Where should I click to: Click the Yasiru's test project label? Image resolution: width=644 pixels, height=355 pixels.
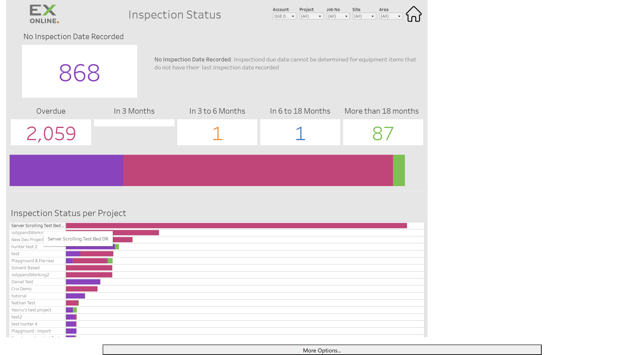pos(31,310)
